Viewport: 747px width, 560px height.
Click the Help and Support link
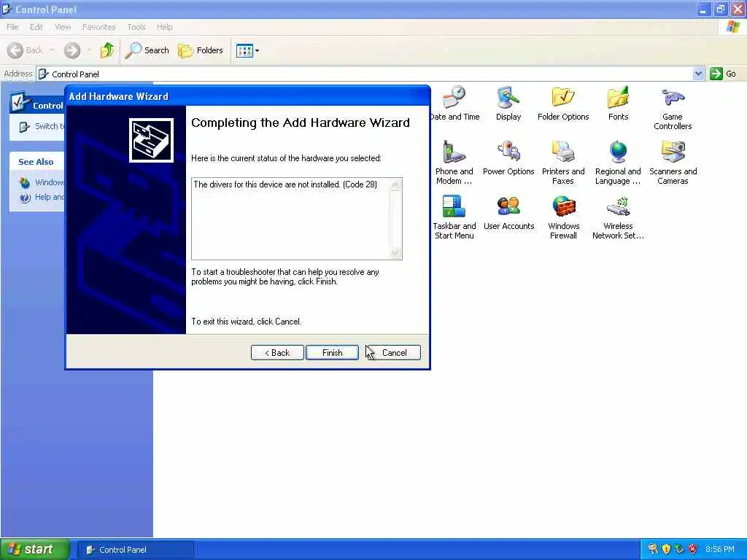(x=42, y=197)
